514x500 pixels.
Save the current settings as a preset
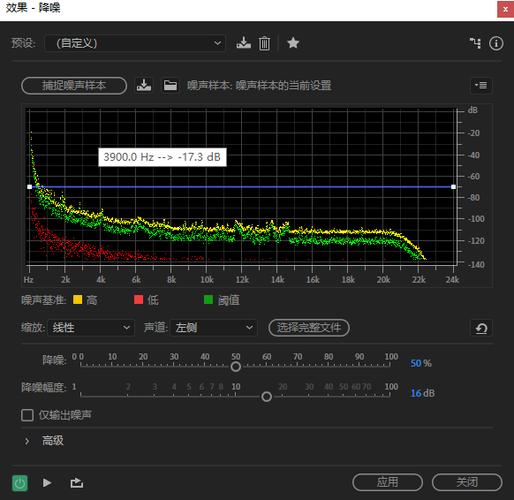pyautogui.click(x=243, y=43)
